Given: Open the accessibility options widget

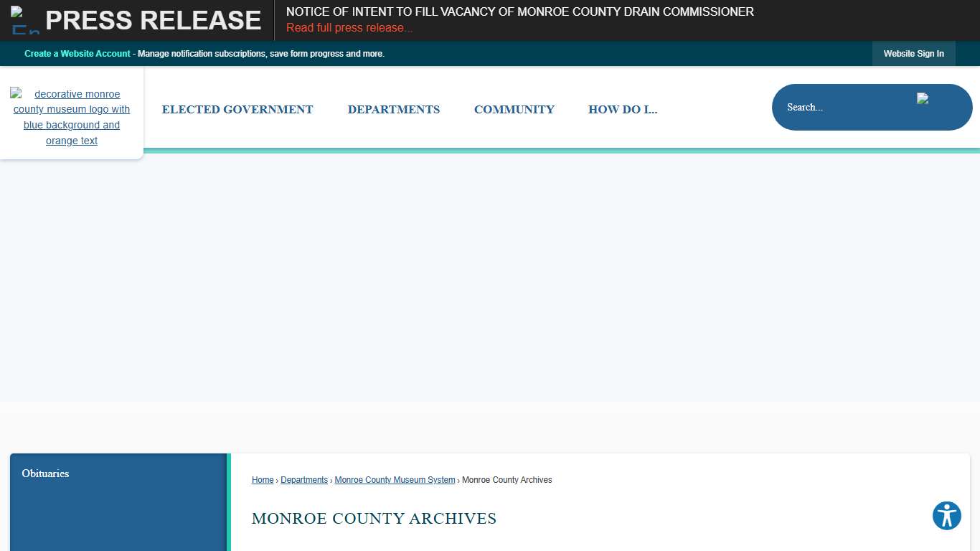Looking at the screenshot, I should tap(946, 516).
